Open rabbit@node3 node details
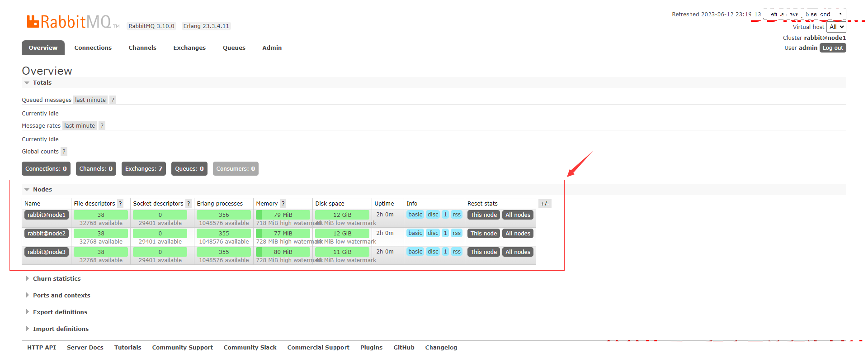868x359 pixels. (47, 252)
